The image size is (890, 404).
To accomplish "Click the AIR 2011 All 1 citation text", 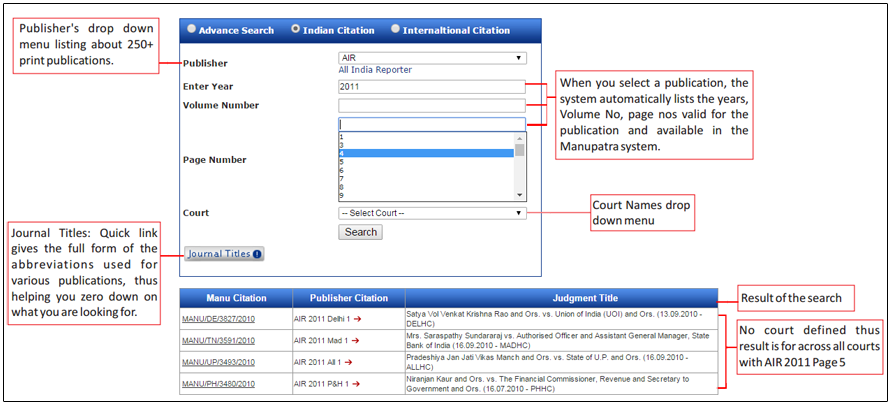I will 317,363.
